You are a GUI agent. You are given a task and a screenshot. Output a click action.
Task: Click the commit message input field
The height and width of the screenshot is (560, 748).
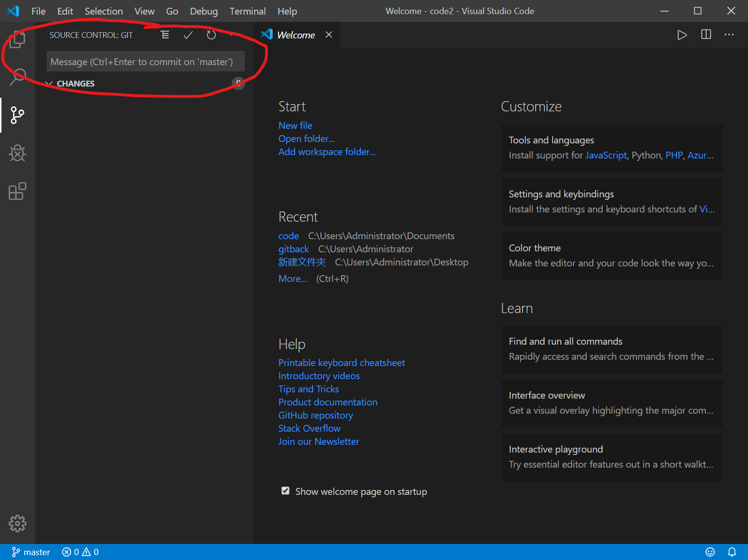pos(145,61)
